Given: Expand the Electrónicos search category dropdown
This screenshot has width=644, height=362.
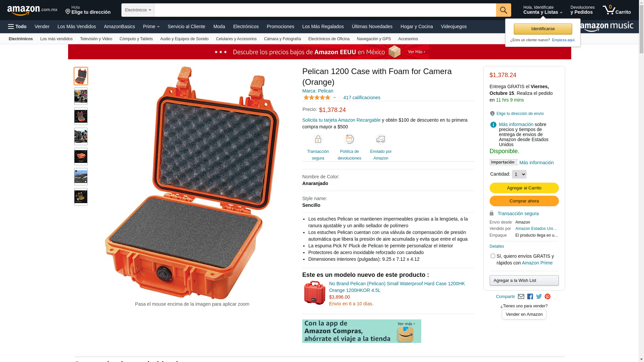Looking at the screenshot, I should point(138,10).
